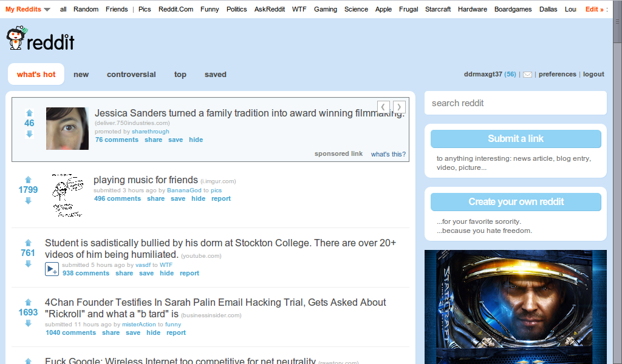The image size is (622, 364).
Task: Open misterAction's user profile
Action: click(x=139, y=324)
